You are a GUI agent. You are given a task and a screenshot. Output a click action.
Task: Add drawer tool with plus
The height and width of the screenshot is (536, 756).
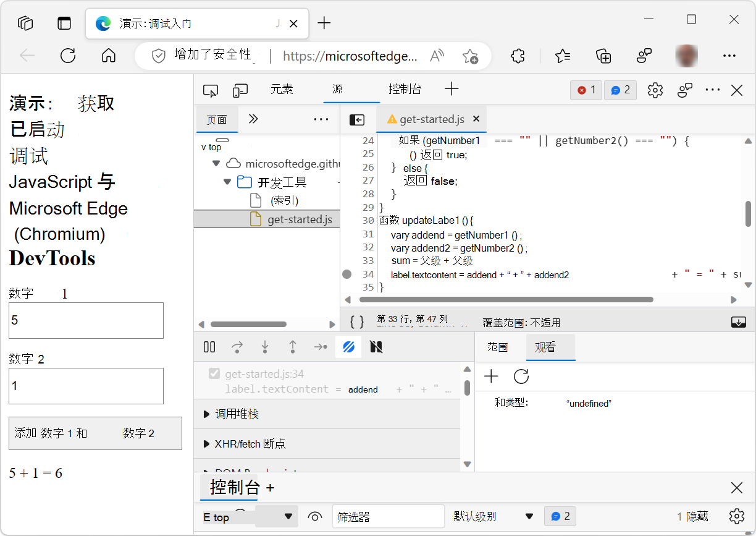(x=270, y=488)
